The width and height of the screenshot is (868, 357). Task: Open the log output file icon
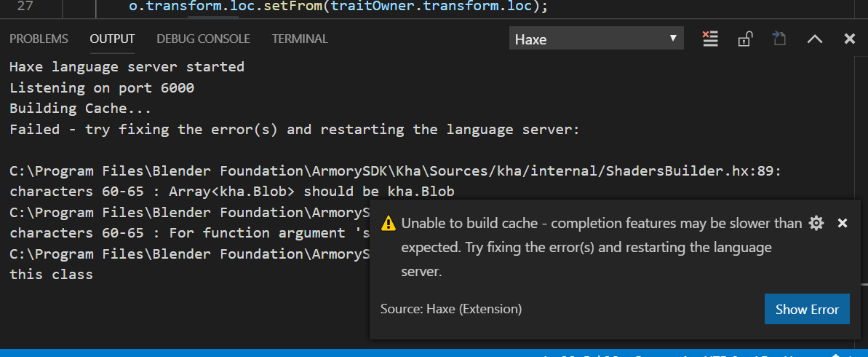click(x=779, y=39)
